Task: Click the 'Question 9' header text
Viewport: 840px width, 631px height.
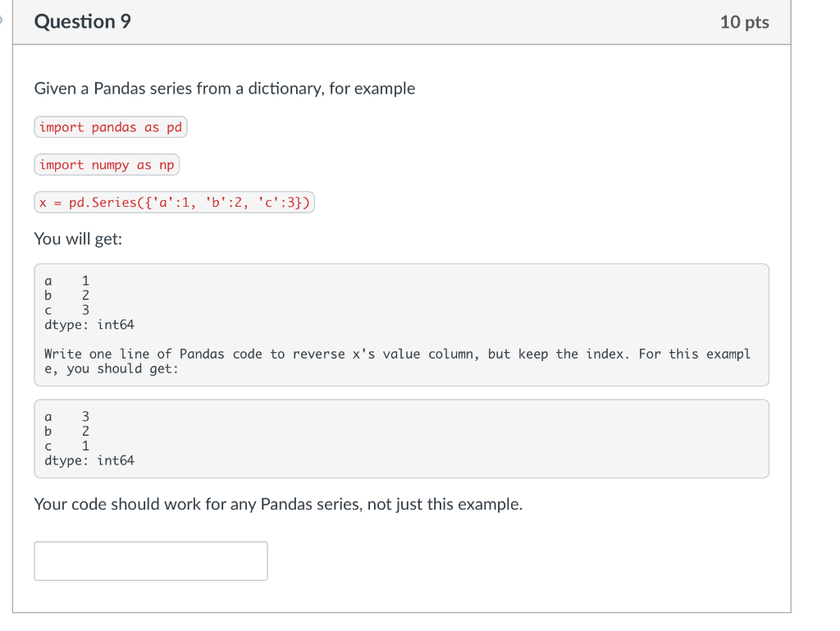Action: tap(81, 21)
